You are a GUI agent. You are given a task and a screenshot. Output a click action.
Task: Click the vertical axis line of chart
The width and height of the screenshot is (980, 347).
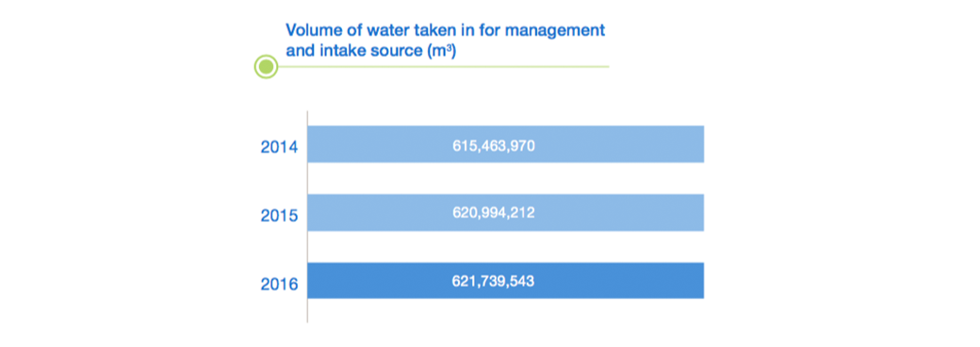[x=307, y=217]
